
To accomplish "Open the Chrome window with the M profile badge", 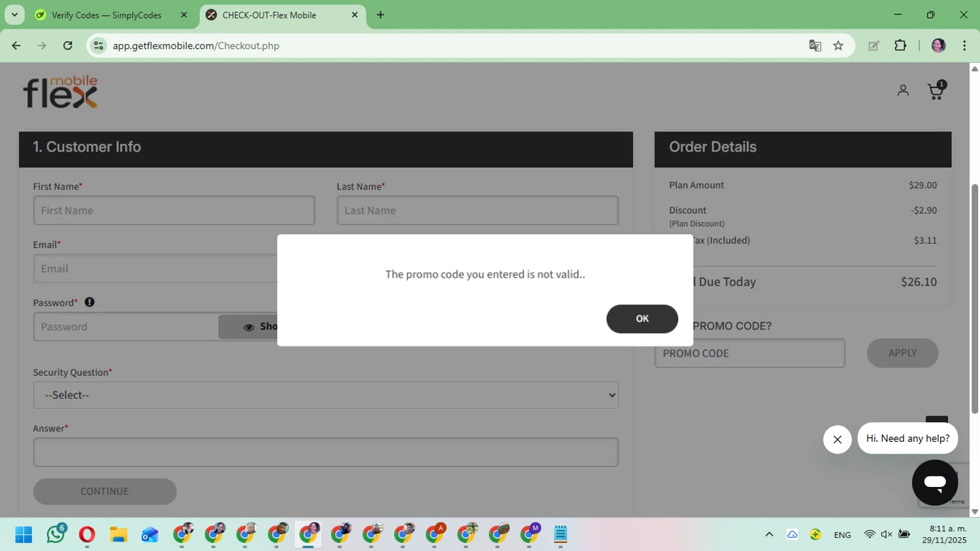I will click(x=530, y=534).
